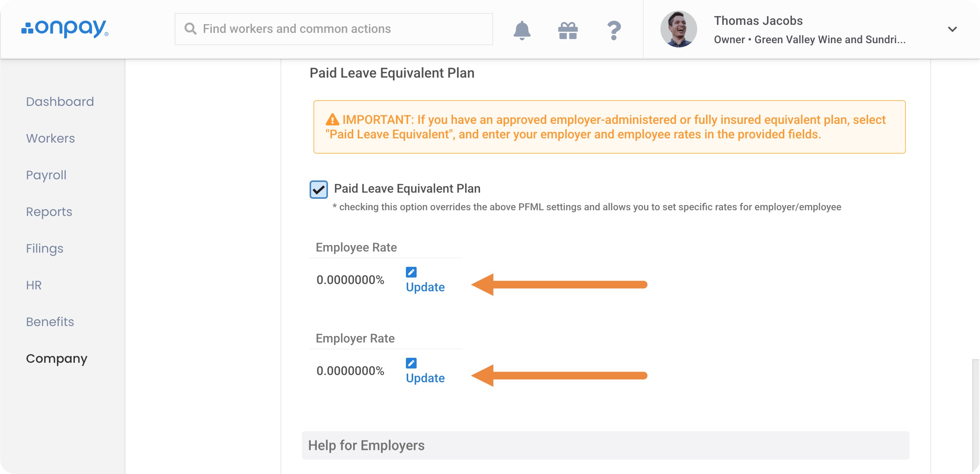
Task: Click the OnPay logo
Action: tap(65, 29)
